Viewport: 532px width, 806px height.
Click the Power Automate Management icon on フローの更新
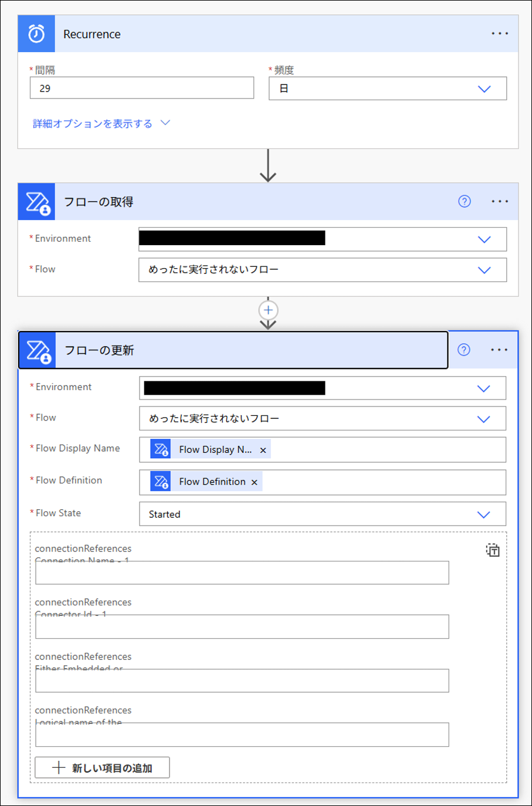(38, 350)
